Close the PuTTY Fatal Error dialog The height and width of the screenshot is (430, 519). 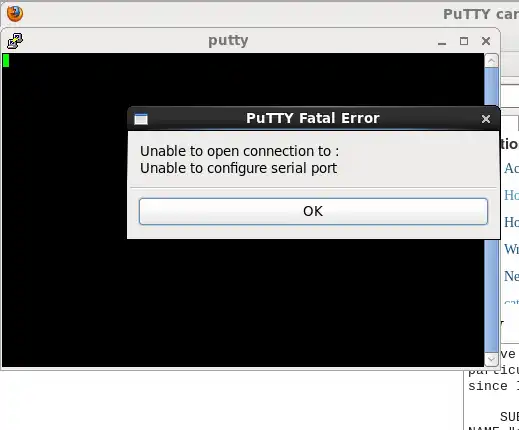click(x=486, y=119)
